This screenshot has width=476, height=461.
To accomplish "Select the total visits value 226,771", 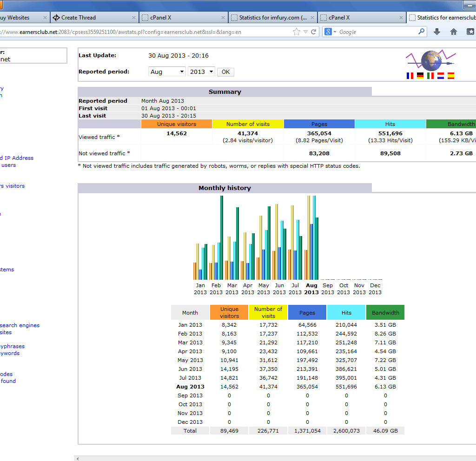I will pos(268,431).
